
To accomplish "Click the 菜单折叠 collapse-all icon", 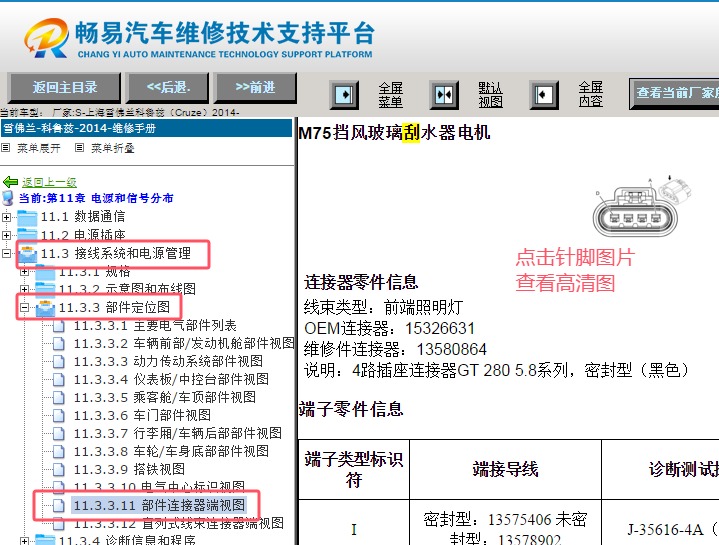I will pos(79,148).
